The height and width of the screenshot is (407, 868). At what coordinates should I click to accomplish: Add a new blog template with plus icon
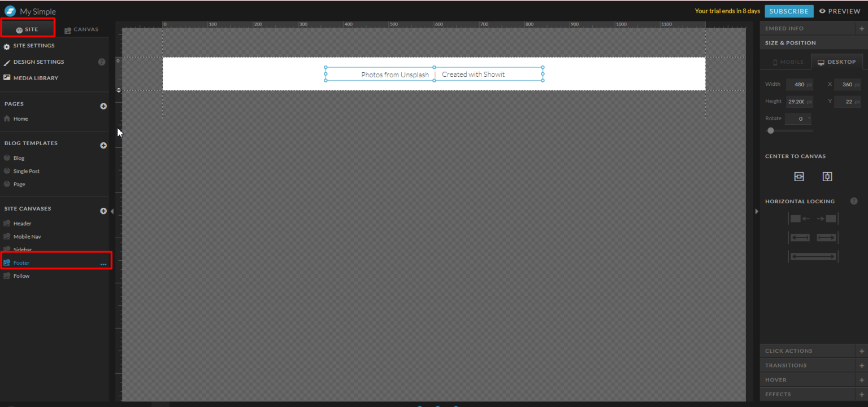(103, 146)
